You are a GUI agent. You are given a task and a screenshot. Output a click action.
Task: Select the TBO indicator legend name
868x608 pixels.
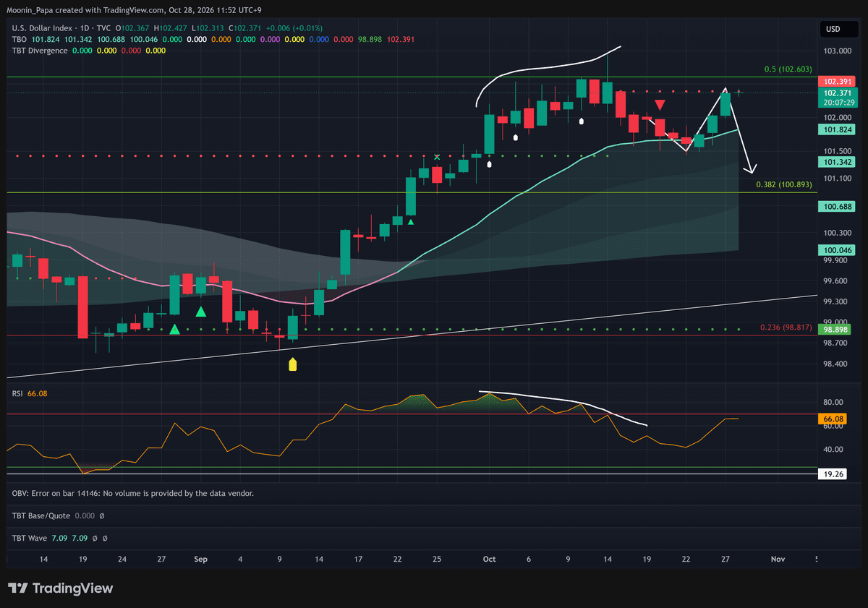[x=20, y=40]
